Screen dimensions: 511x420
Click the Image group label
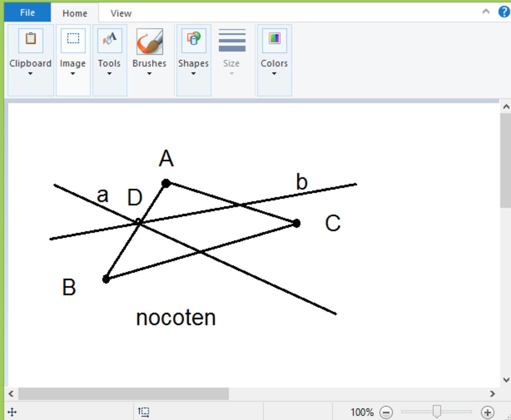[x=73, y=63]
